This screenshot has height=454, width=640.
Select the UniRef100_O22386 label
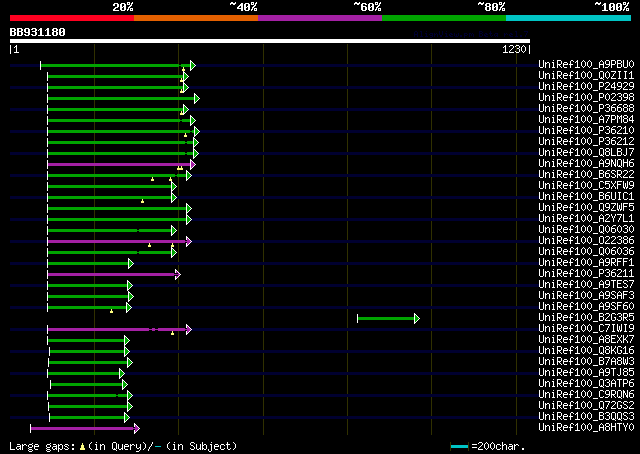[x=586, y=241]
